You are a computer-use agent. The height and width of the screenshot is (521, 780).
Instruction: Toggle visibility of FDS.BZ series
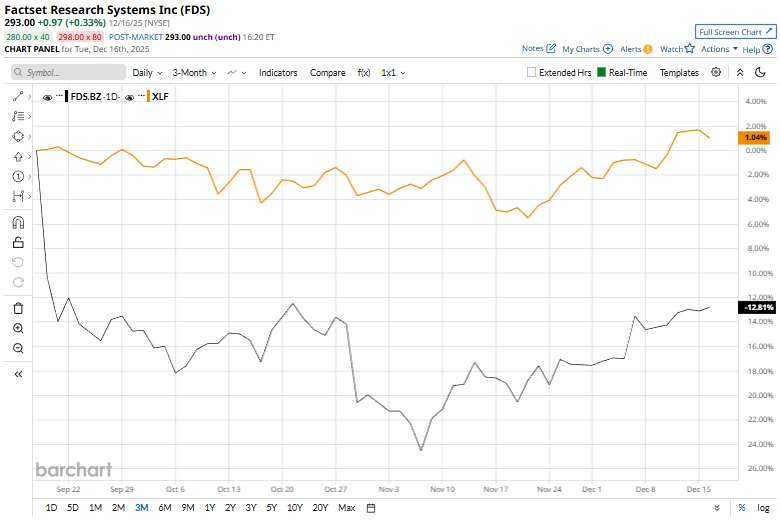[x=48, y=97]
